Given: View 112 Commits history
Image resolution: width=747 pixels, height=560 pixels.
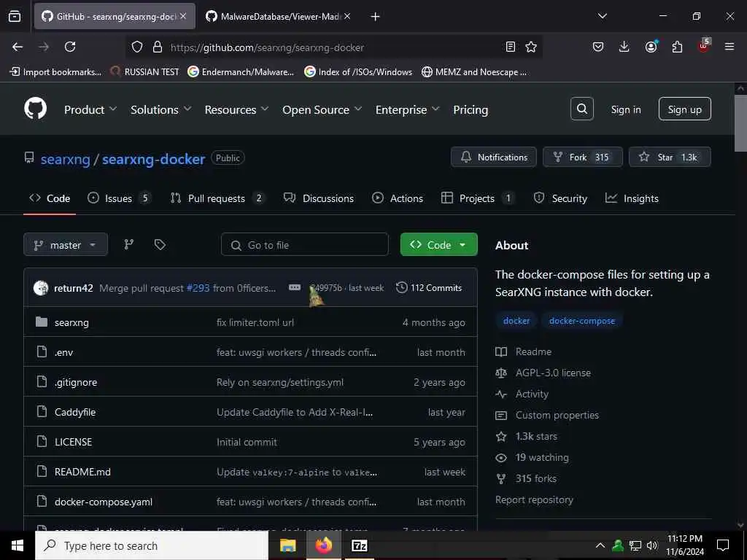Looking at the screenshot, I should [429, 287].
